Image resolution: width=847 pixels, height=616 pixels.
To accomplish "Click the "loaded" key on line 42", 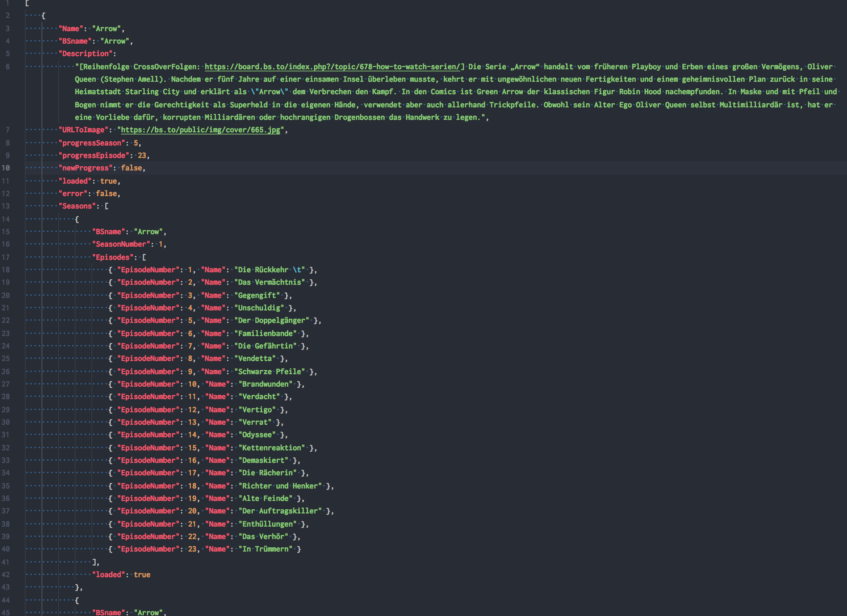I will (108, 574).
